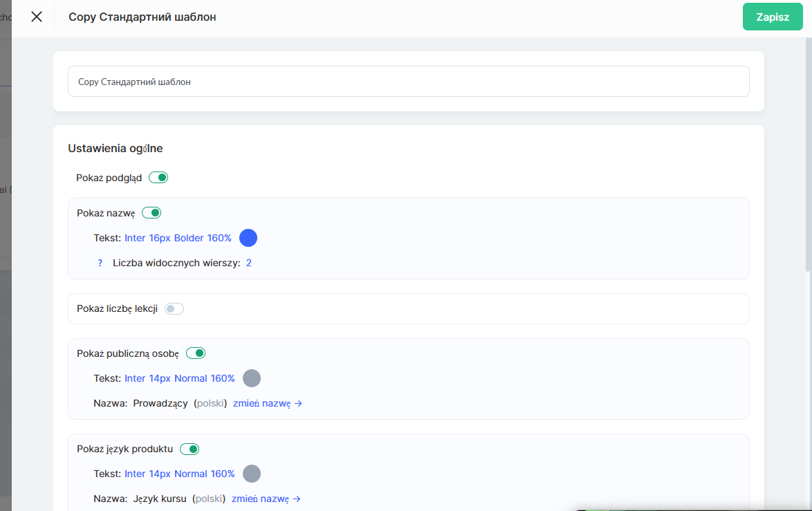The image size is (812, 511).
Task: Toggle the Pokaż publiczną osobę switch
Action: [196, 353]
